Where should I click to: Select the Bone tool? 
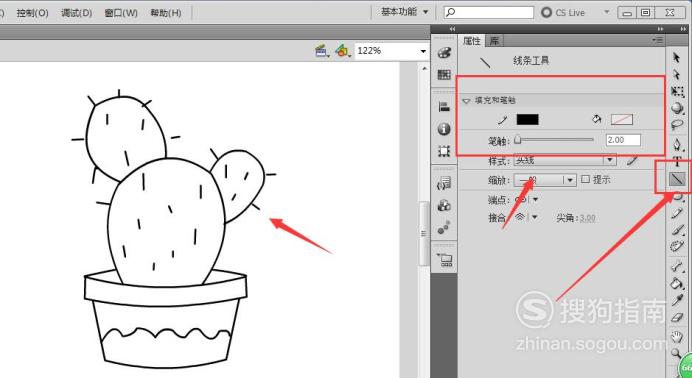click(677, 266)
